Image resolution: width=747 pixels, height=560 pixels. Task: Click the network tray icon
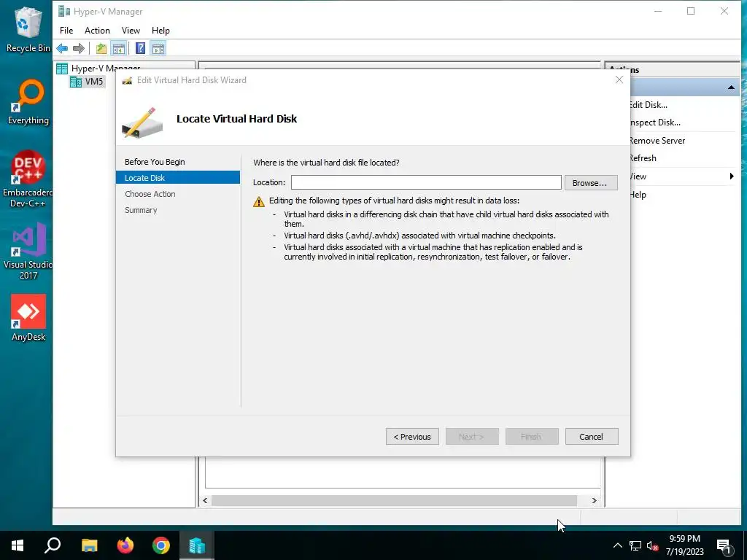(635, 545)
